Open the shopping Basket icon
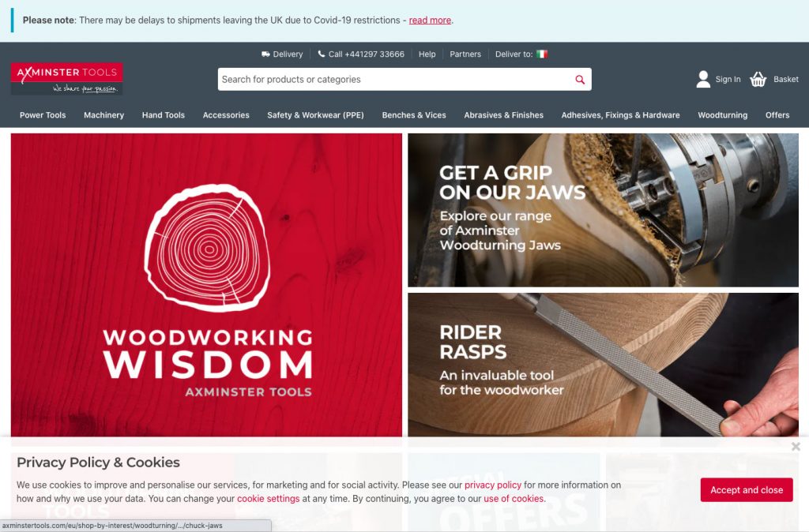809x532 pixels. tap(758, 79)
